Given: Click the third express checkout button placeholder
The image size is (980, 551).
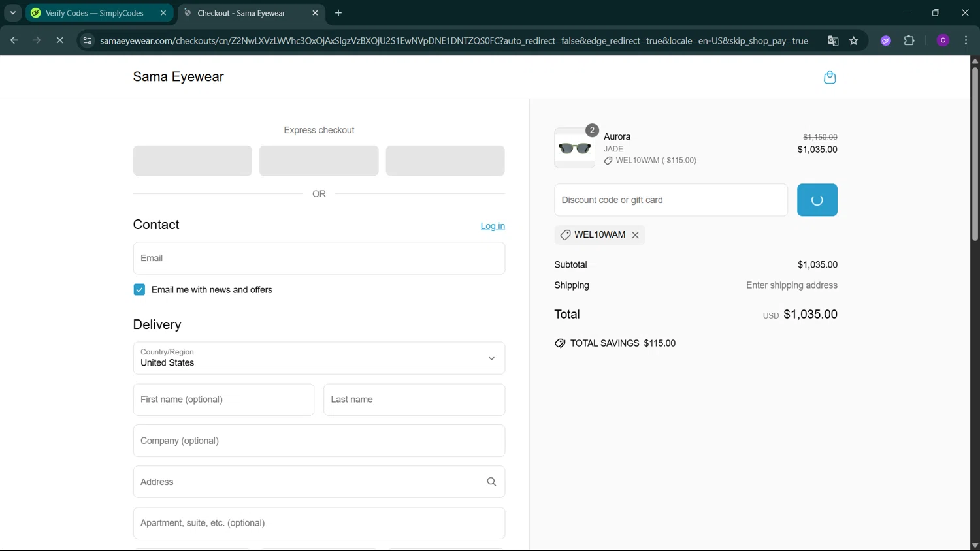Looking at the screenshot, I should coord(445,161).
